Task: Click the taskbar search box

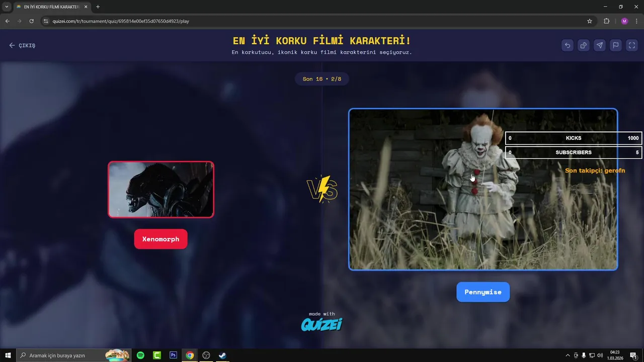Action: [74, 355]
